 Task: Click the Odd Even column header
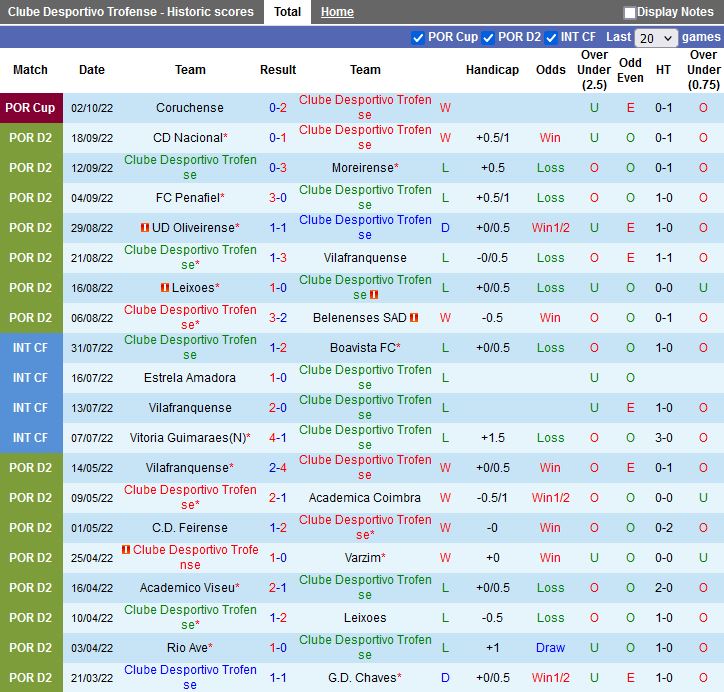(x=630, y=70)
